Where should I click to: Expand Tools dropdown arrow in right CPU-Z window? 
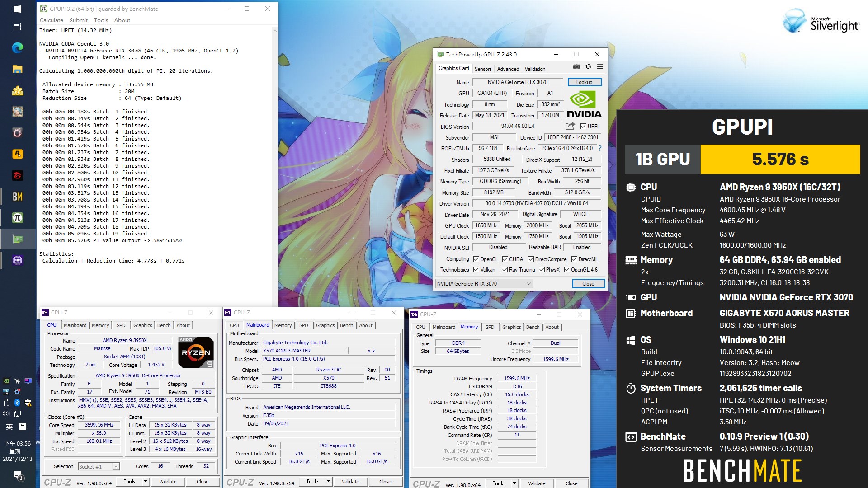point(515,483)
